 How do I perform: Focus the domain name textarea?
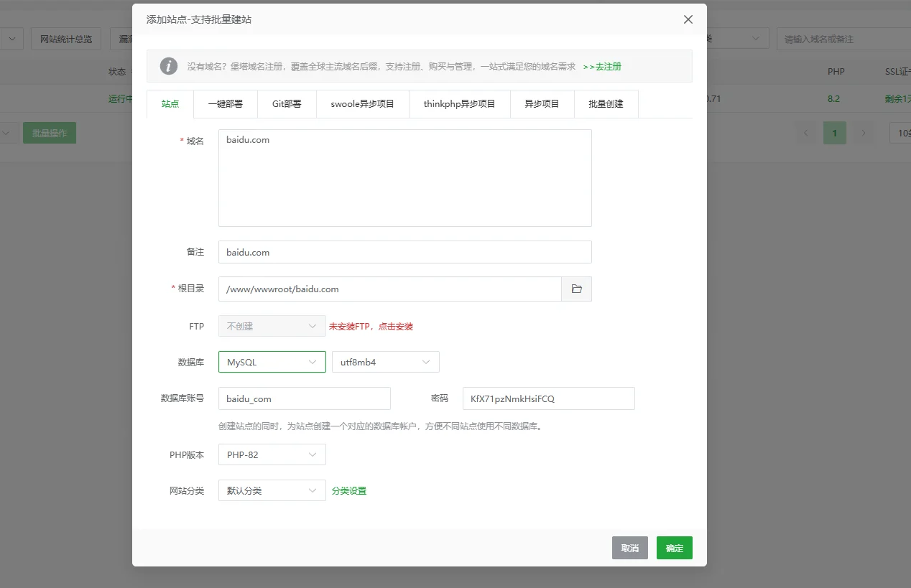tap(405, 178)
